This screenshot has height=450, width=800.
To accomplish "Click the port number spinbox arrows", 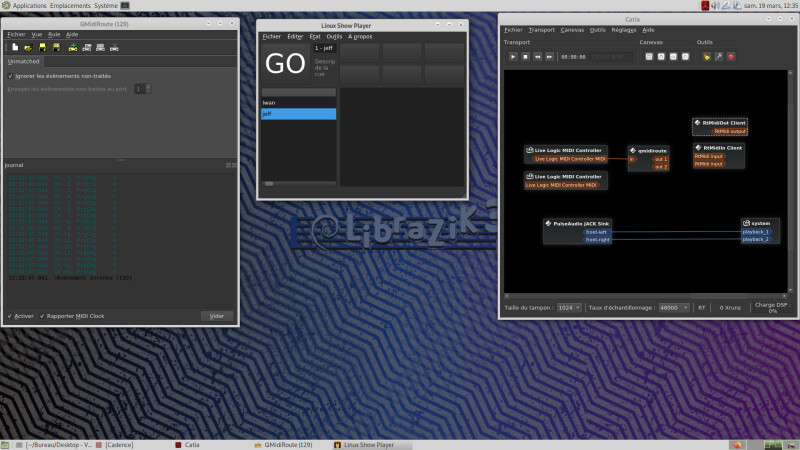I will tap(148, 89).
